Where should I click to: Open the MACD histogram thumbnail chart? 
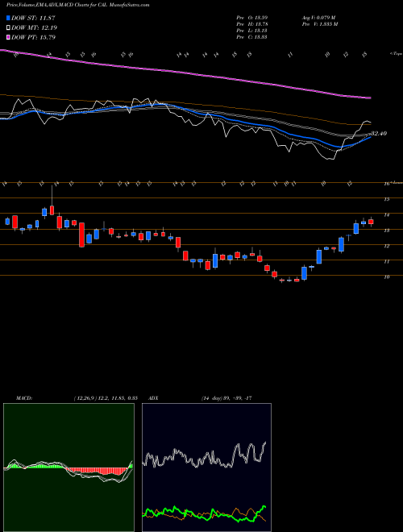[x=69, y=468]
